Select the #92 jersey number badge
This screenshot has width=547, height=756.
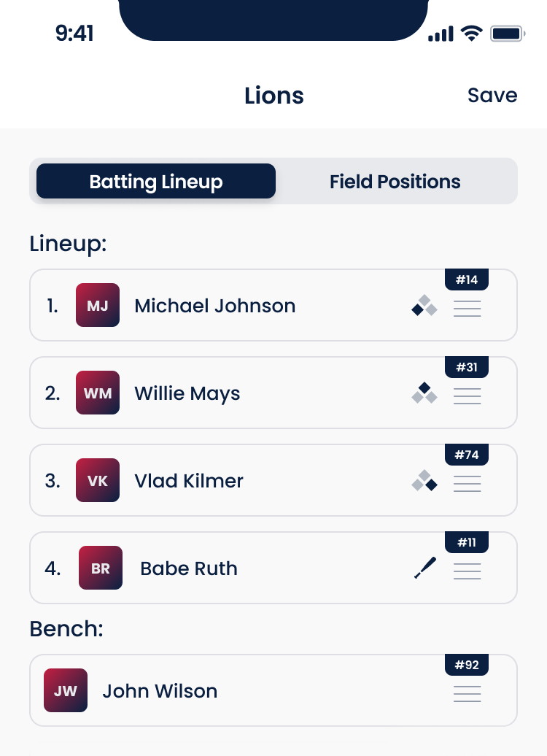467,665
